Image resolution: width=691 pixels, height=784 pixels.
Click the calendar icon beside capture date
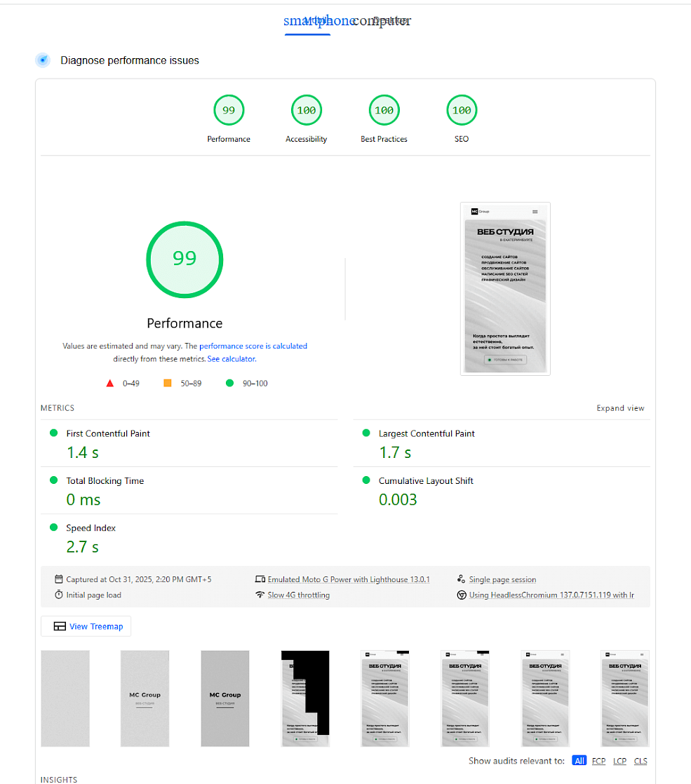tap(59, 579)
